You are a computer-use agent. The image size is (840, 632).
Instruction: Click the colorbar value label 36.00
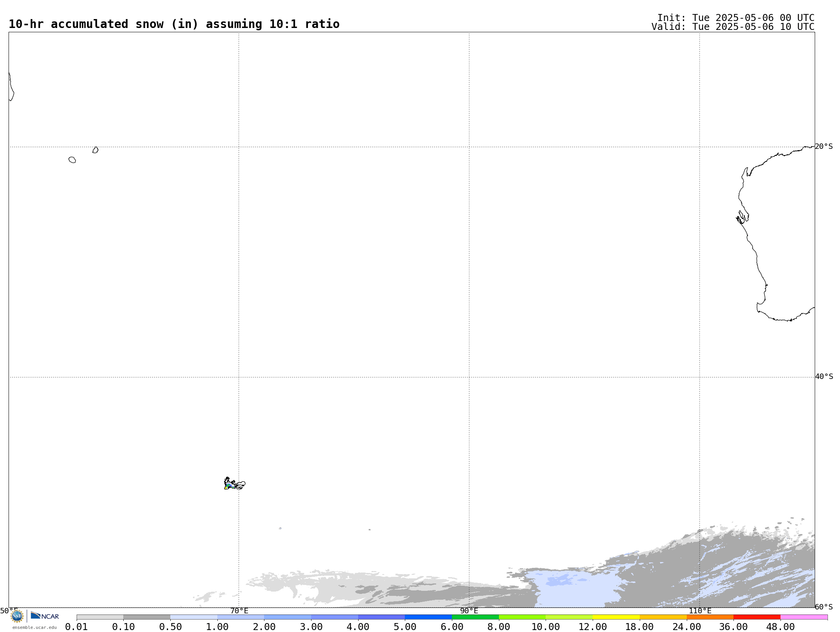[733, 627]
